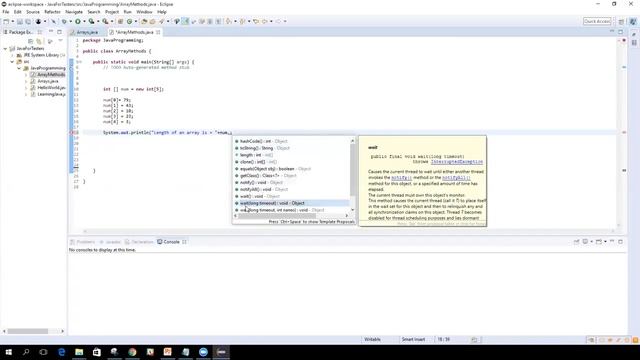Click the notifyAll() link in Javadoc popup
The height and width of the screenshot is (360, 640).
tap(456, 178)
